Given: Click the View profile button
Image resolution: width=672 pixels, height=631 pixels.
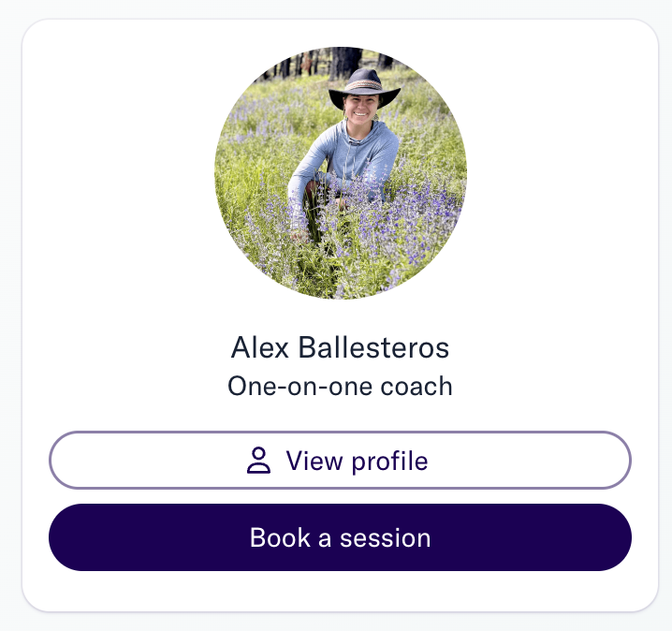Looking at the screenshot, I should point(340,460).
